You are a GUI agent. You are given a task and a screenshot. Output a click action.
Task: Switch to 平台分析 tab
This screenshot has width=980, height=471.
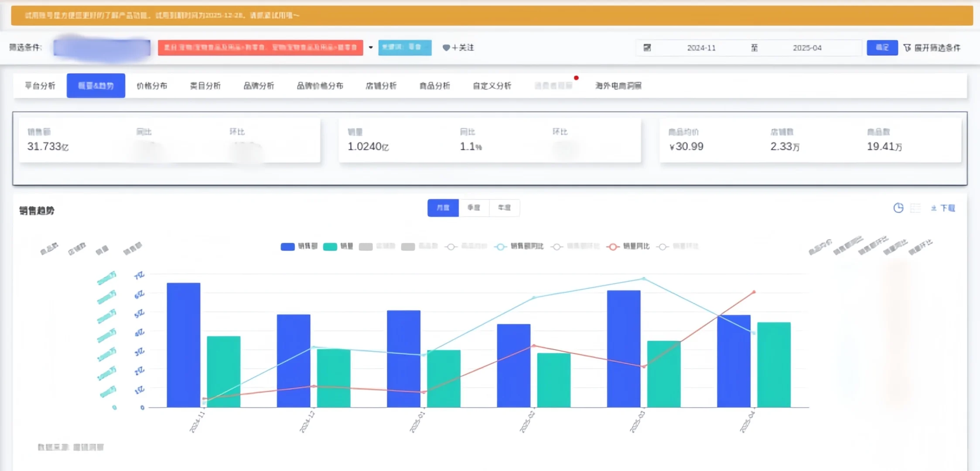click(40, 85)
